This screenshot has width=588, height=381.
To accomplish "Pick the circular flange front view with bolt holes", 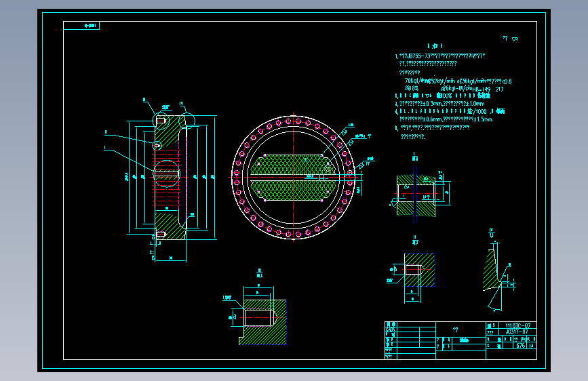I will click(x=293, y=177).
